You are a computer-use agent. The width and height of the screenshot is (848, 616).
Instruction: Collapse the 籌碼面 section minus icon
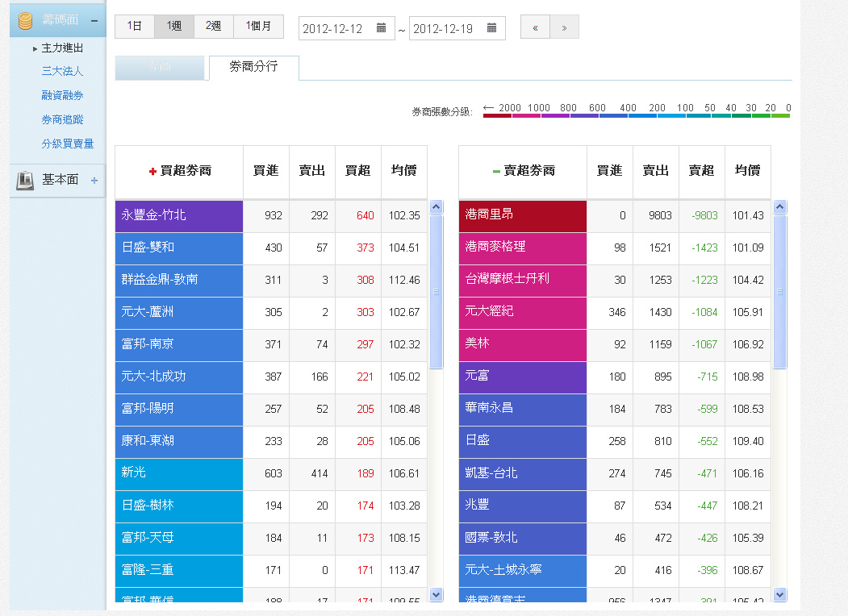tap(94, 21)
